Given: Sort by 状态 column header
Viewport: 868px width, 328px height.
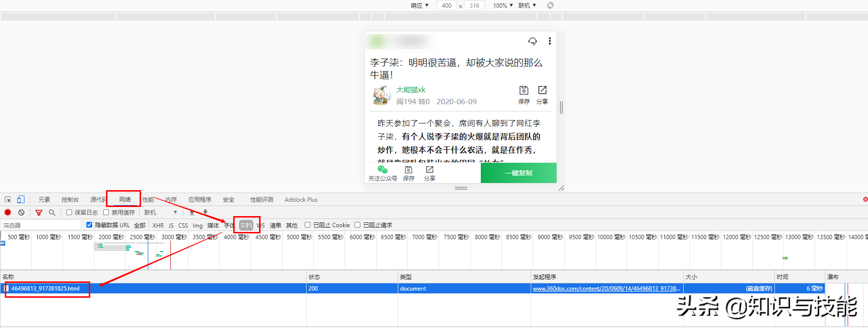Looking at the screenshot, I should tap(352, 277).
